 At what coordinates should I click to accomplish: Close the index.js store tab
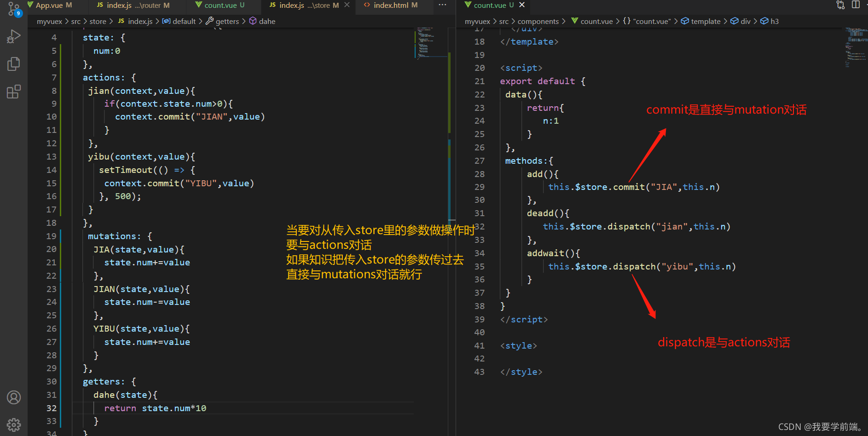pyautogui.click(x=347, y=5)
